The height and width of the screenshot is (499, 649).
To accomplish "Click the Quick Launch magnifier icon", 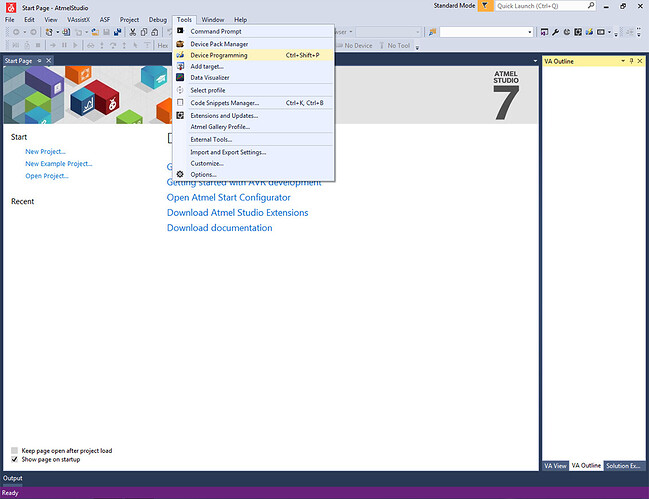I will [x=591, y=6].
